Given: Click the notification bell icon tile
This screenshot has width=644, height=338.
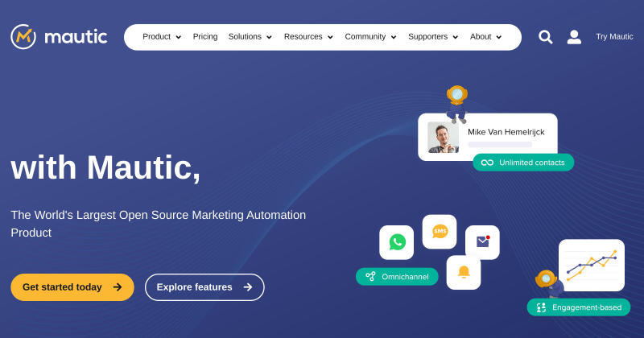Looking at the screenshot, I should tap(464, 272).
